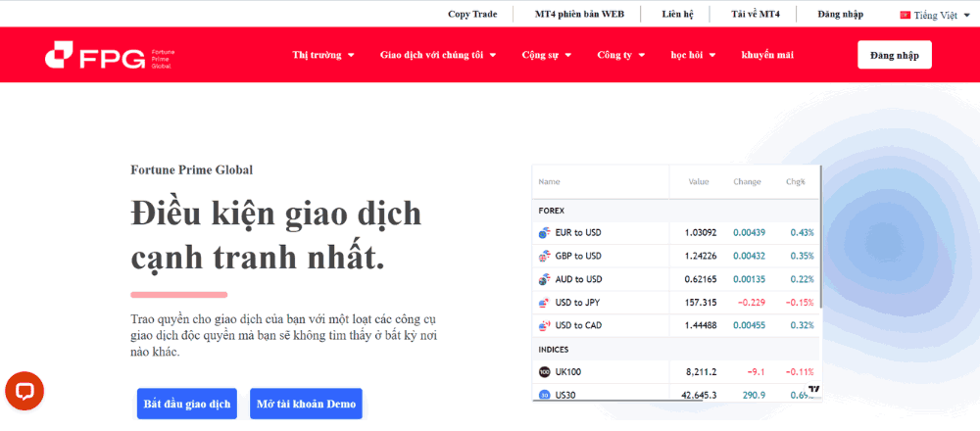Click the EUR to USD flag icon
980x431 pixels.
click(x=545, y=233)
